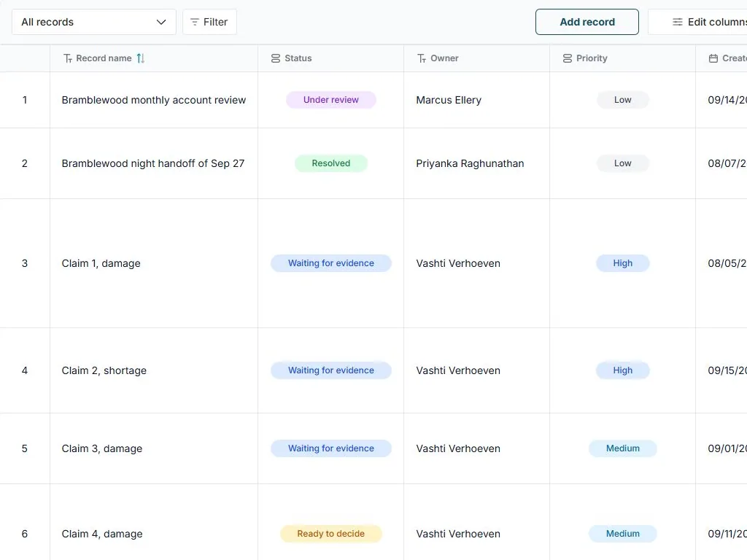Select row number 3

[x=25, y=263]
